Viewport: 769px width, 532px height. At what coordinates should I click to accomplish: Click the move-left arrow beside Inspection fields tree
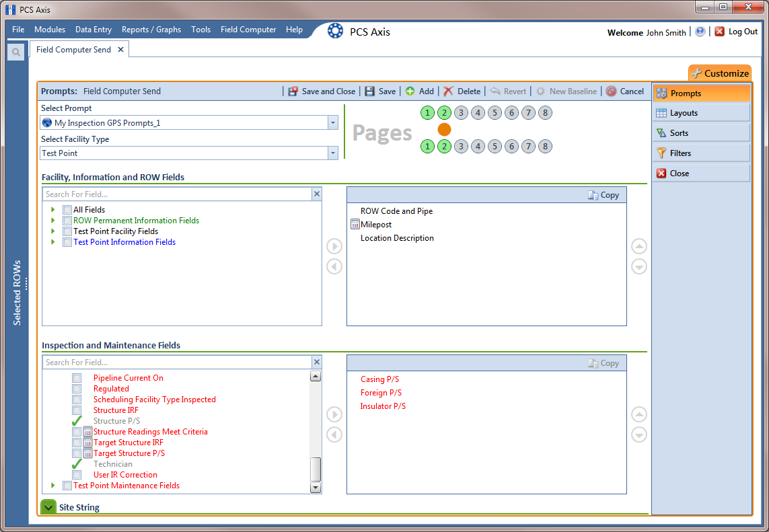[334, 435]
